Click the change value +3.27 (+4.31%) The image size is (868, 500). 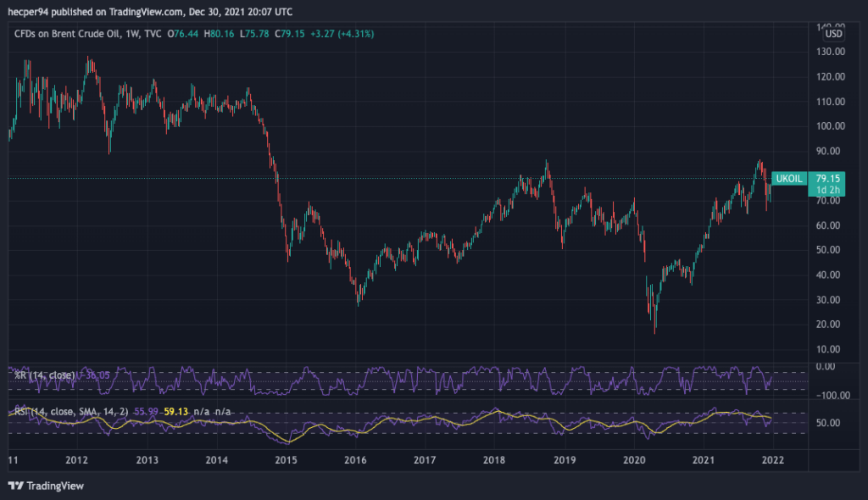pos(342,34)
